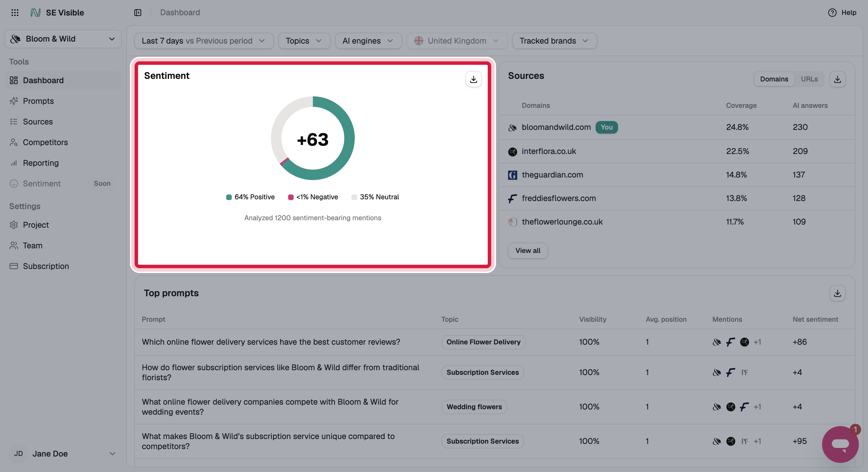The image size is (868, 472).
Task: Click the PF mention icon in +4 row
Action: (744, 372)
